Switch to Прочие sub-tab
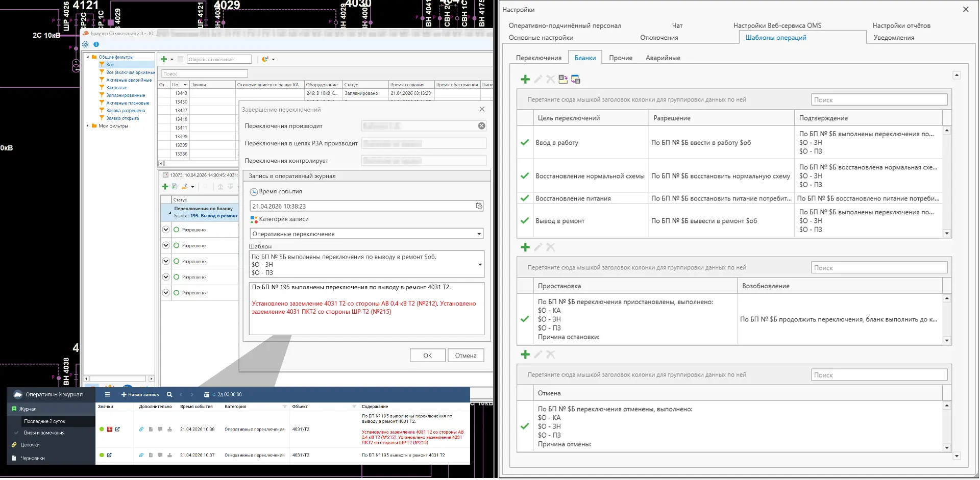980x480 pixels. 621,58
